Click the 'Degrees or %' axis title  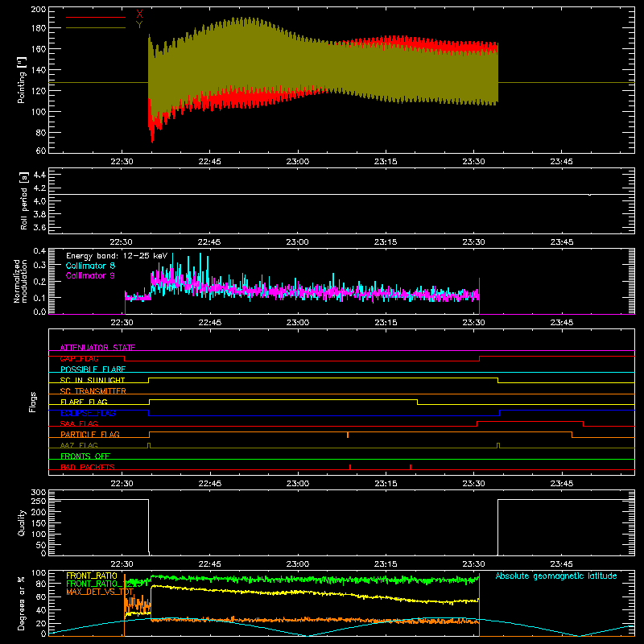tap(22, 604)
